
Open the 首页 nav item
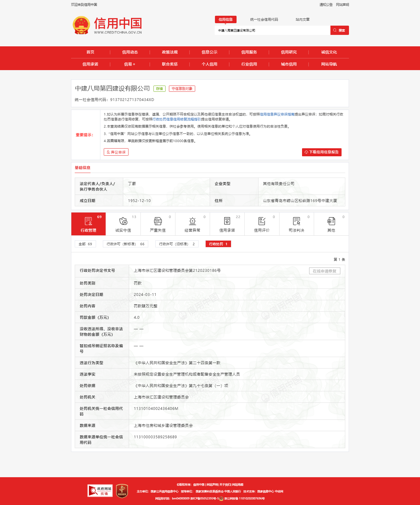90,52
